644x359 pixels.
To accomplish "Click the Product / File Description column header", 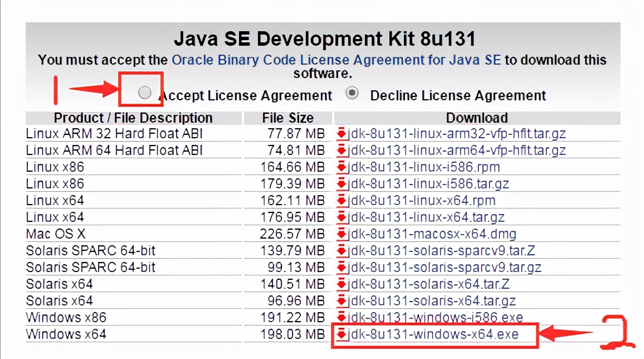I will (x=133, y=118).
